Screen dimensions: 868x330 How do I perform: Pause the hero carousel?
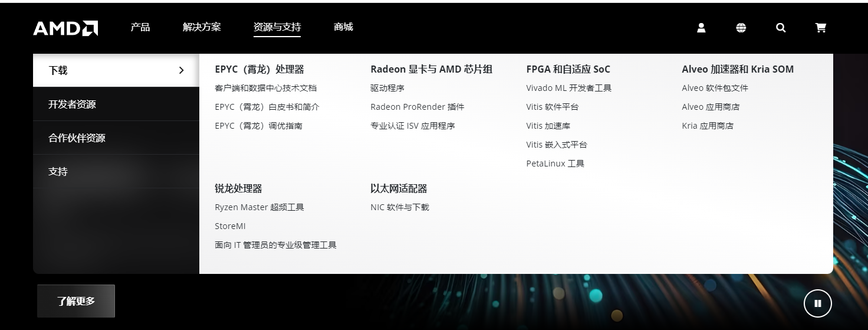[818, 303]
